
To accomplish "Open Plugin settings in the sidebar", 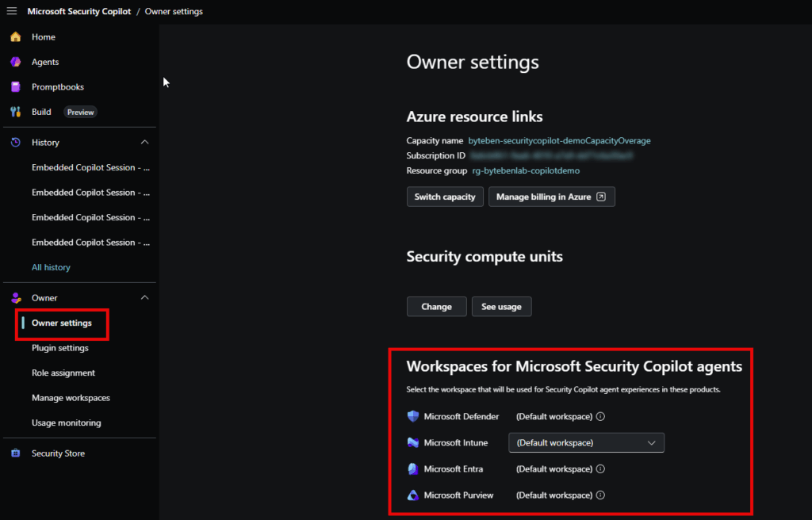I will (x=60, y=348).
